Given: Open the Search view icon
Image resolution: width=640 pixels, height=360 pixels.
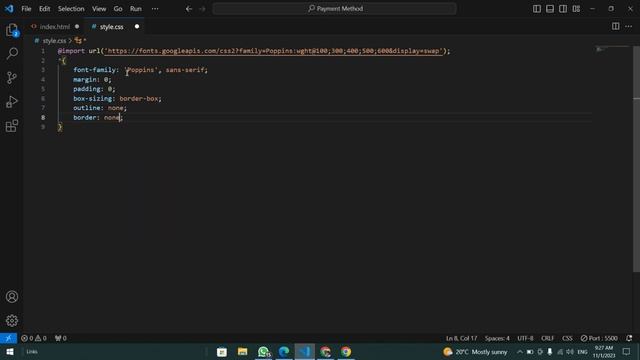Looking at the screenshot, I should [x=12, y=53].
